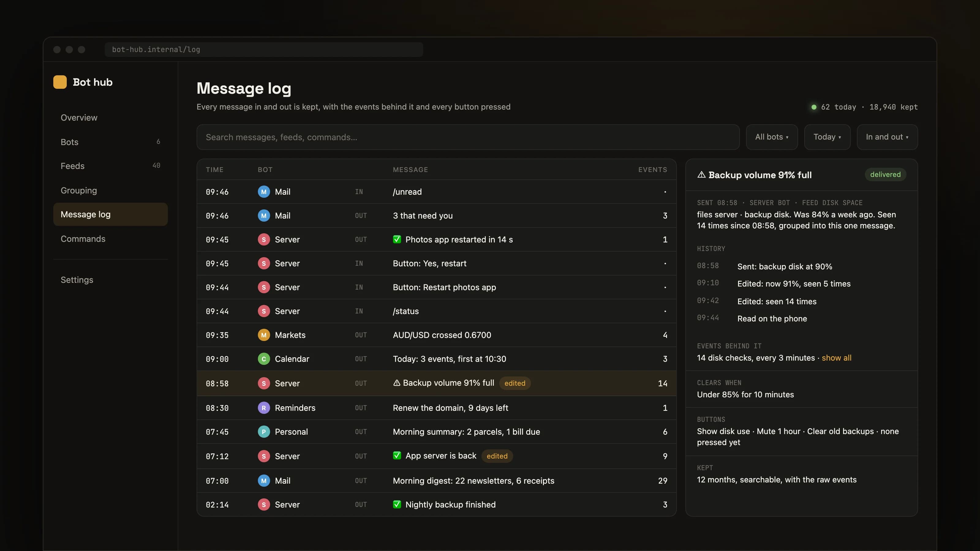Click the Server avatar in 'Button: Yes, restart' row
Image resolution: width=980 pixels, height=551 pixels.
264,264
